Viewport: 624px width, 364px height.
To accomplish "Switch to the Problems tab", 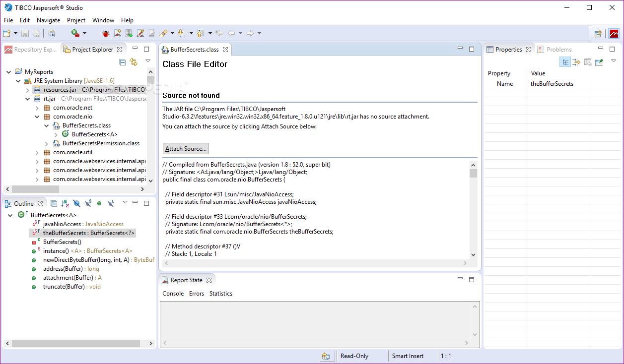I will (555, 50).
